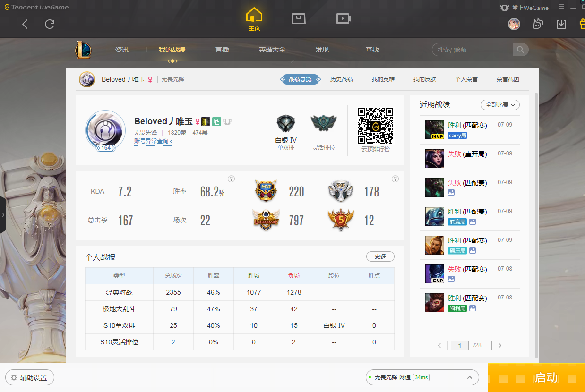
Task: Open the WeGame hamburger menu icon
Action: [x=561, y=7]
